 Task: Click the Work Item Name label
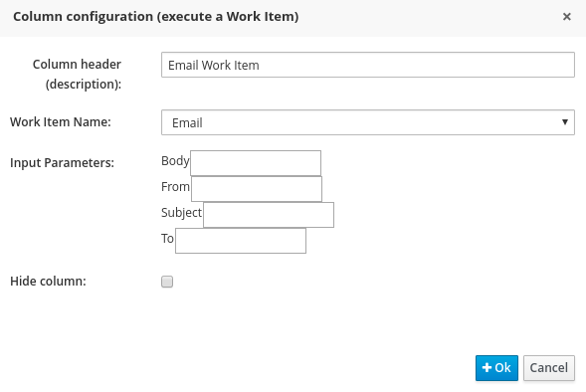(61, 121)
